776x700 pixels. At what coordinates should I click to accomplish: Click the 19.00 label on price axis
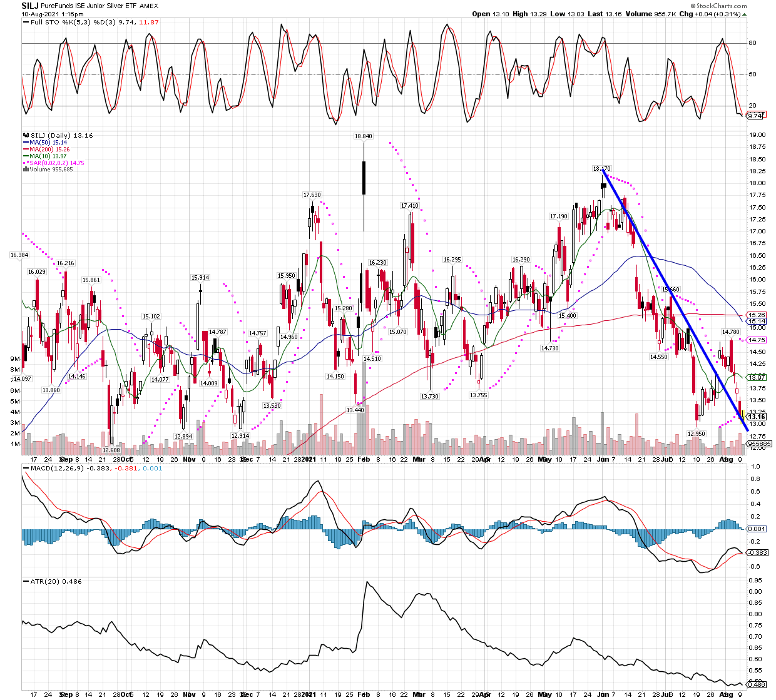pos(757,135)
